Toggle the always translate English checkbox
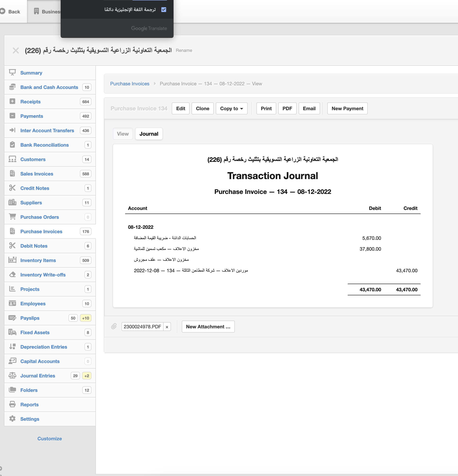The width and height of the screenshot is (458, 476). [x=164, y=9]
